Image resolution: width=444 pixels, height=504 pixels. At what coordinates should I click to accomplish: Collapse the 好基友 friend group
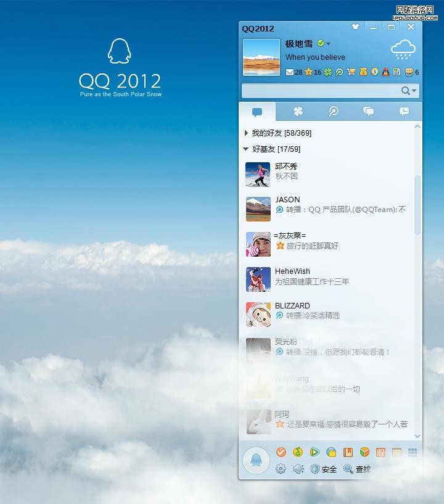coord(247,149)
